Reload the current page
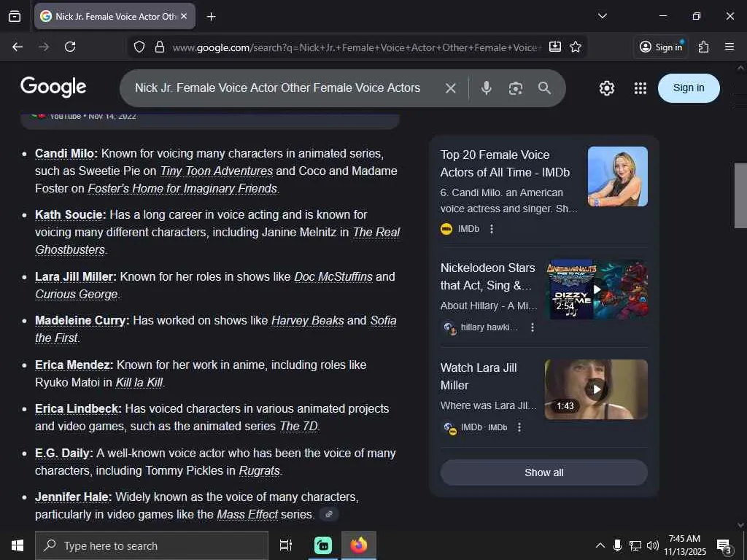This screenshot has width=747, height=560. pos(70,47)
